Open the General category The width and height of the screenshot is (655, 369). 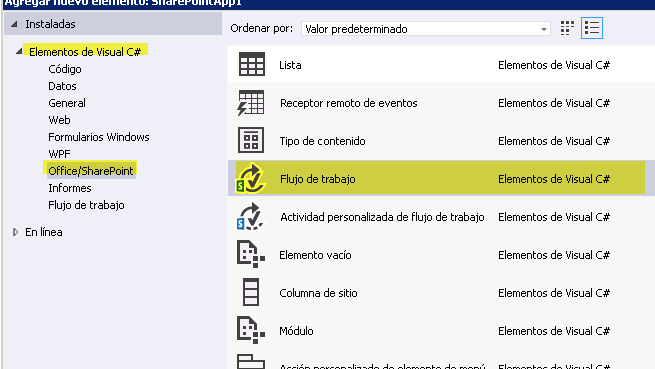(x=67, y=103)
